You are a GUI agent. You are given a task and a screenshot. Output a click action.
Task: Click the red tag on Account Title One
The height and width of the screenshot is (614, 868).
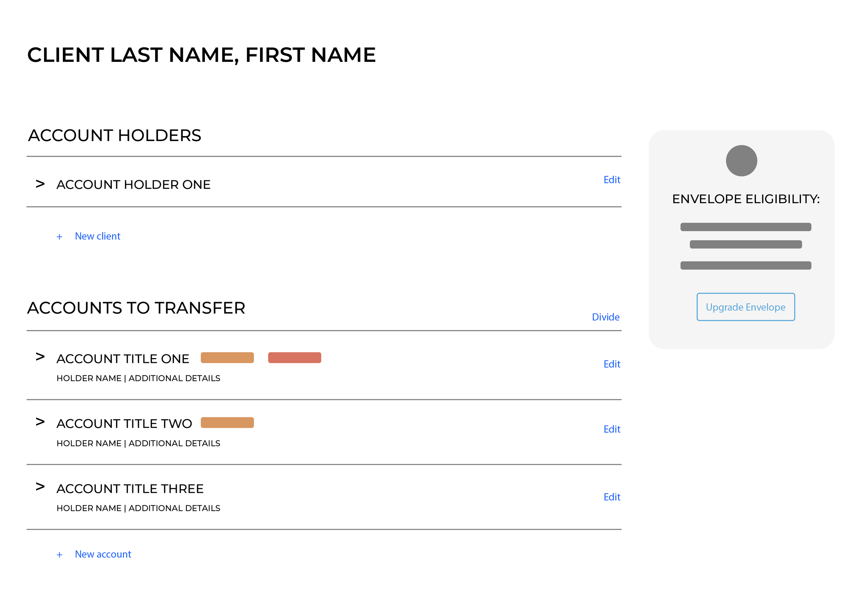294,358
